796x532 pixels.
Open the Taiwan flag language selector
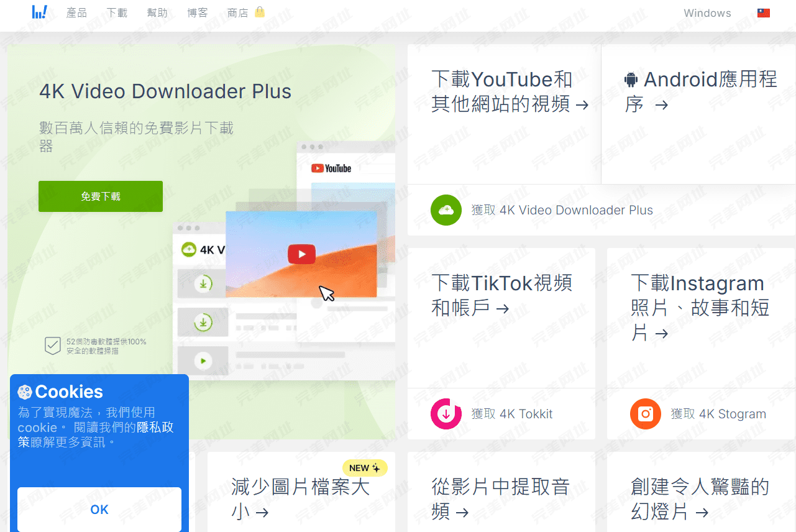click(764, 13)
